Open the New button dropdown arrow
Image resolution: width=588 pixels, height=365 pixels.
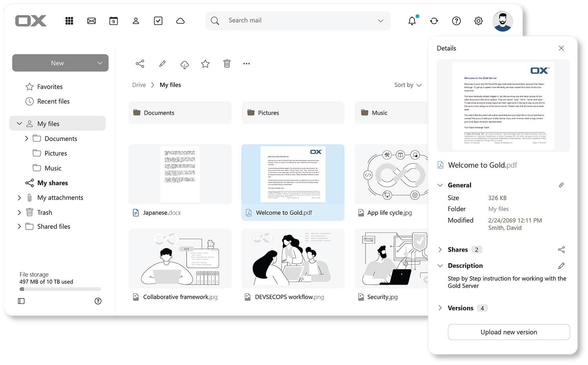pos(99,63)
